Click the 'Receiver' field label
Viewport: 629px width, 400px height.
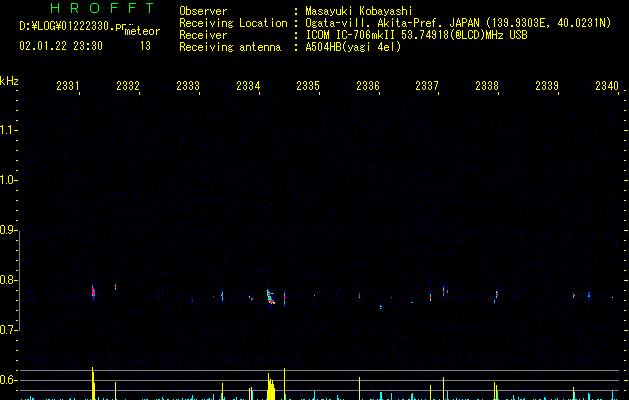203,35
